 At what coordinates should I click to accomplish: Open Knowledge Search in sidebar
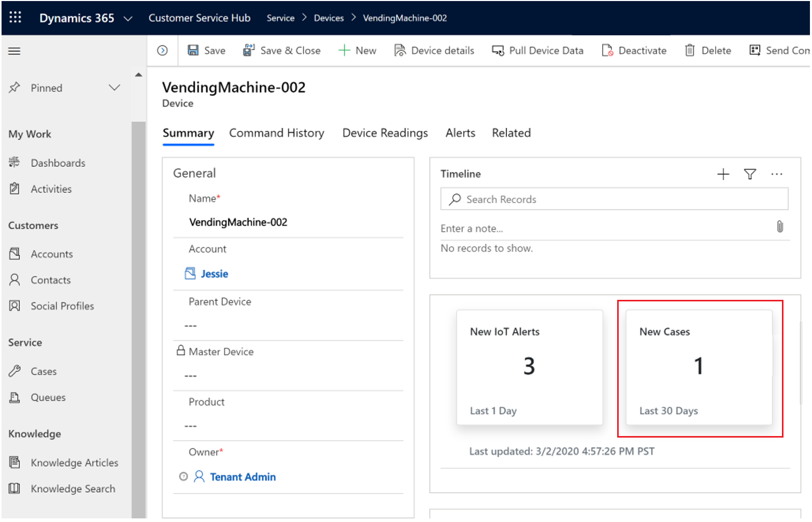[73, 488]
